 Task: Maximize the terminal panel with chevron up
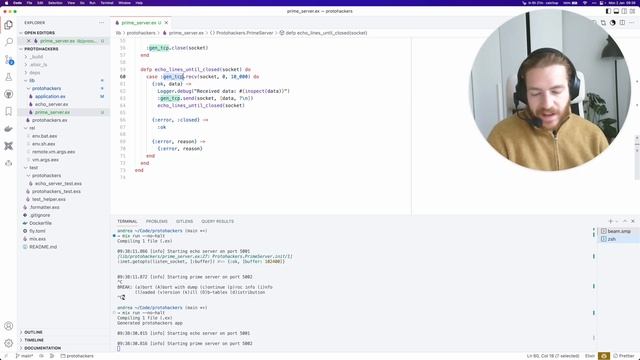[x=624, y=221]
